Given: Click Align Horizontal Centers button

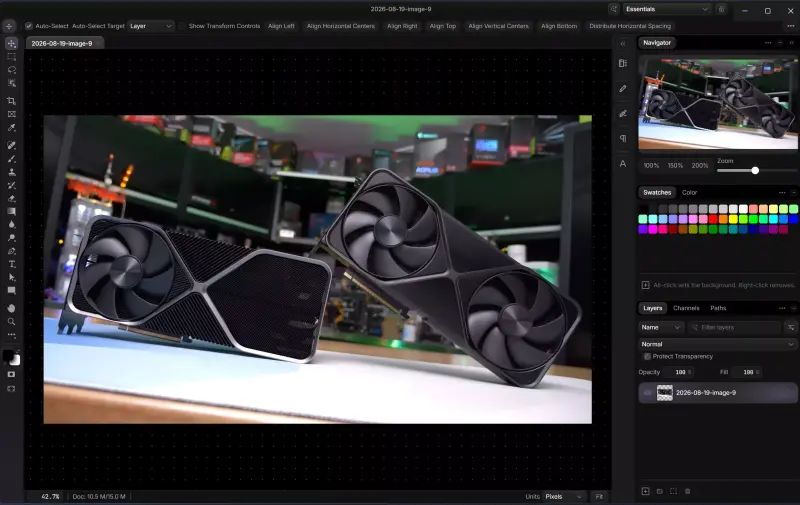Looking at the screenshot, I should tap(340, 26).
